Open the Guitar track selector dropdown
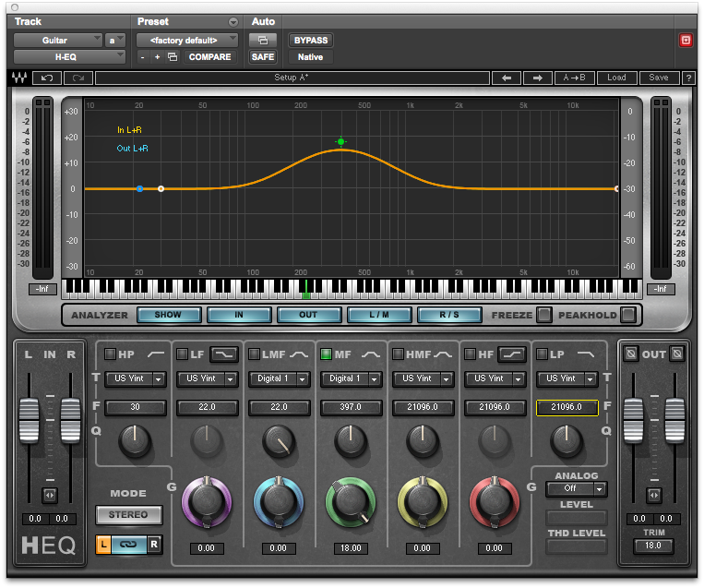704x588 pixels. click(58, 41)
